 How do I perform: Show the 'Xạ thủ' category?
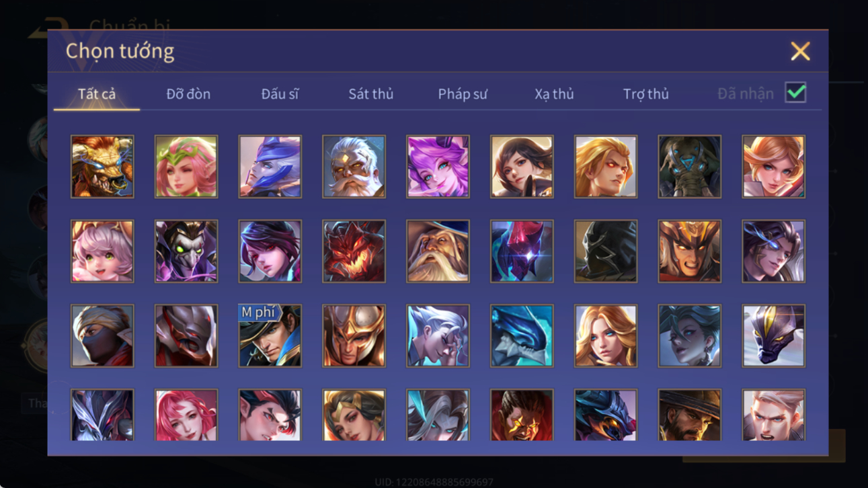tap(554, 94)
